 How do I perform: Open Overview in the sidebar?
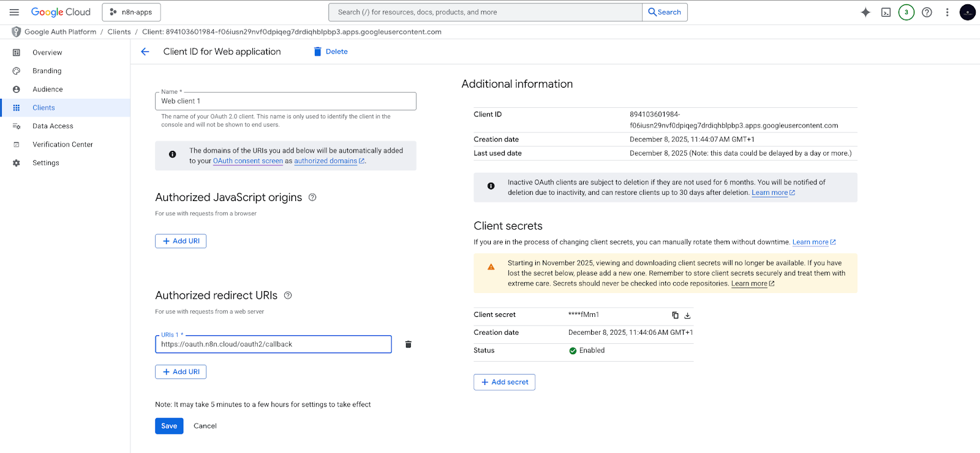pos(65,53)
